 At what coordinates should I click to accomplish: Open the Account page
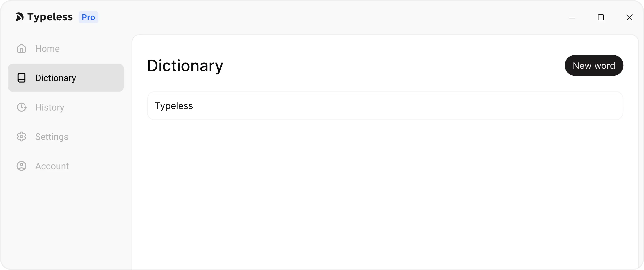[x=52, y=166]
